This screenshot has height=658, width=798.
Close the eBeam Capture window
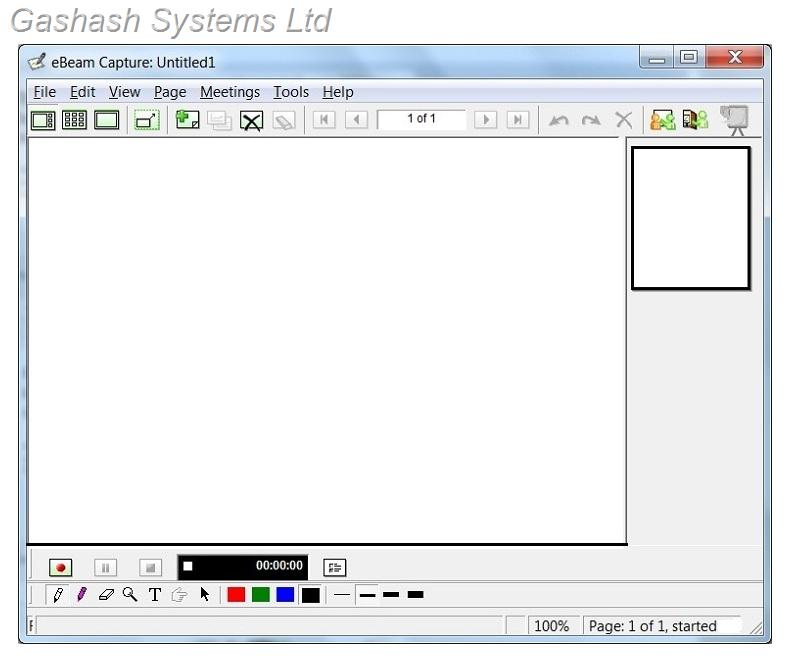(734, 58)
